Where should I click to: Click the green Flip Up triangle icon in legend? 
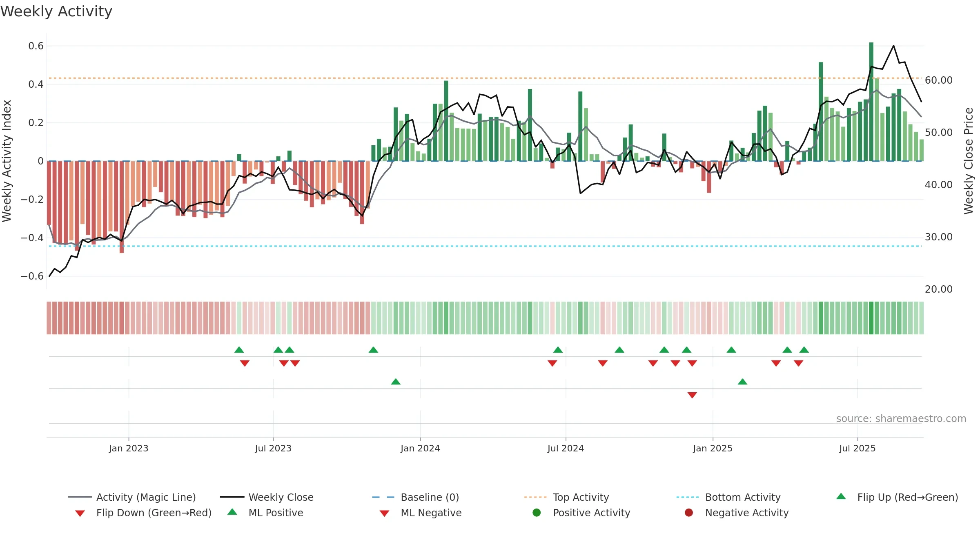click(x=841, y=496)
